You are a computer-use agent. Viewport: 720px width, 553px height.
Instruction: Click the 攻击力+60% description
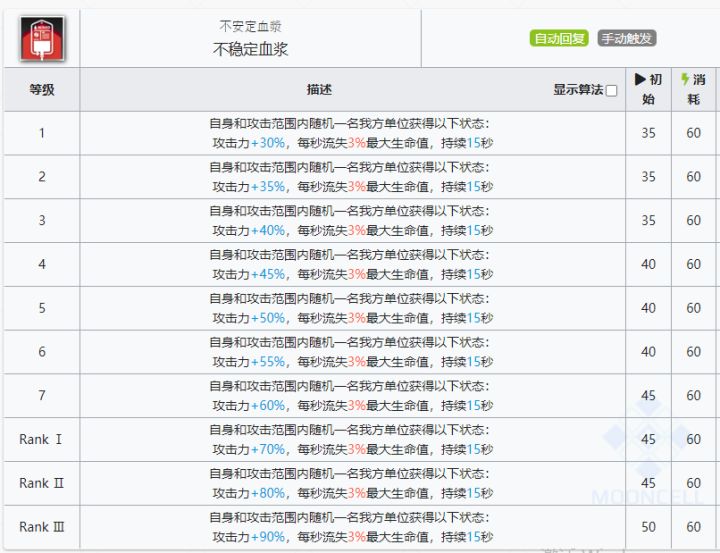click(x=352, y=395)
